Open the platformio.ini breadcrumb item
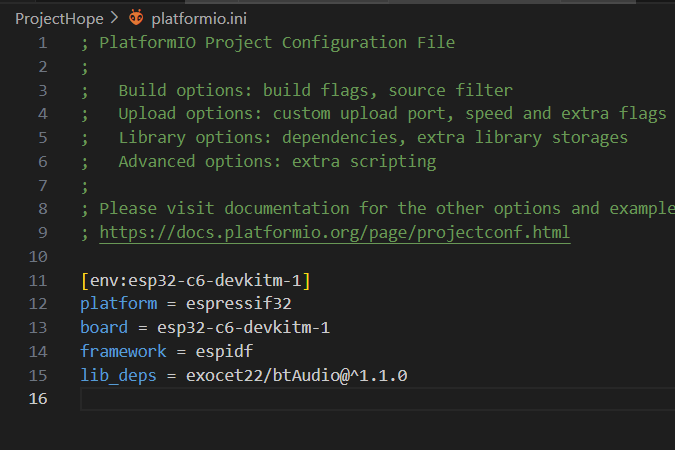This screenshot has width=675, height=450. pyautogui.click(x=198, y=18)
